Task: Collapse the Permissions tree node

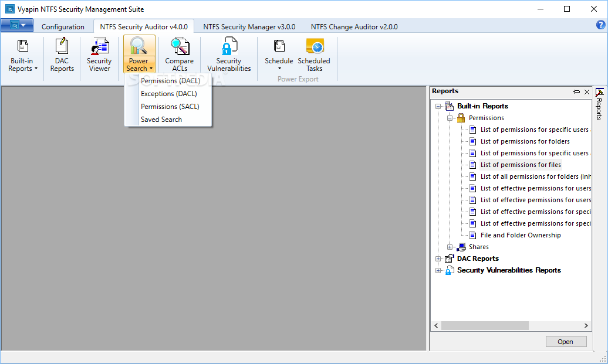Action: pos(450,118)
